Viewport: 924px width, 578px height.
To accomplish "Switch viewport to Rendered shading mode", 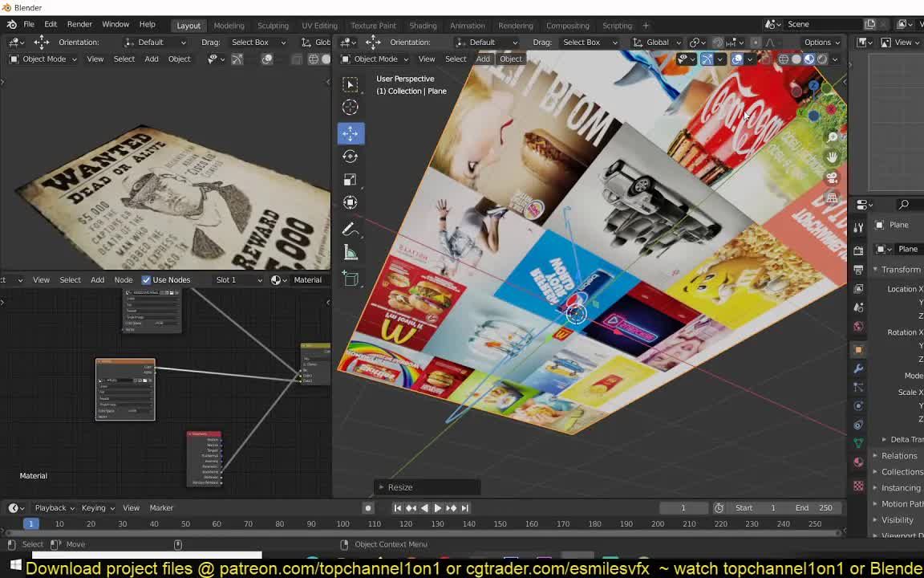I will 821,59.
